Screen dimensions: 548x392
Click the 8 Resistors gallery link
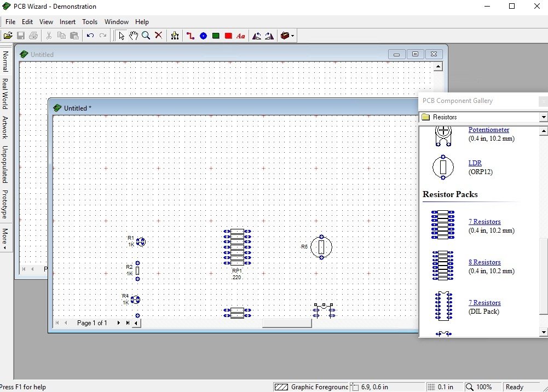click(484, 262)
